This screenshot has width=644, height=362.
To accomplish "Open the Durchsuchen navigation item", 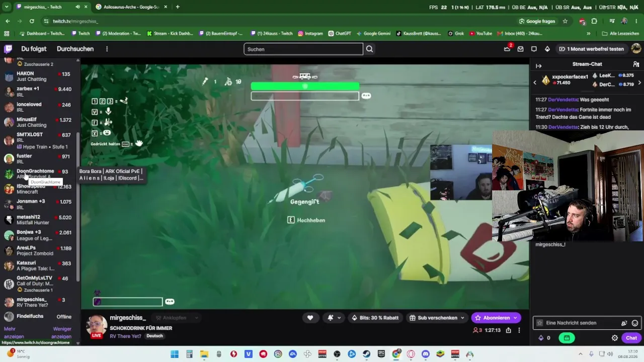I will pyautogui.click(x=75, y=49).
